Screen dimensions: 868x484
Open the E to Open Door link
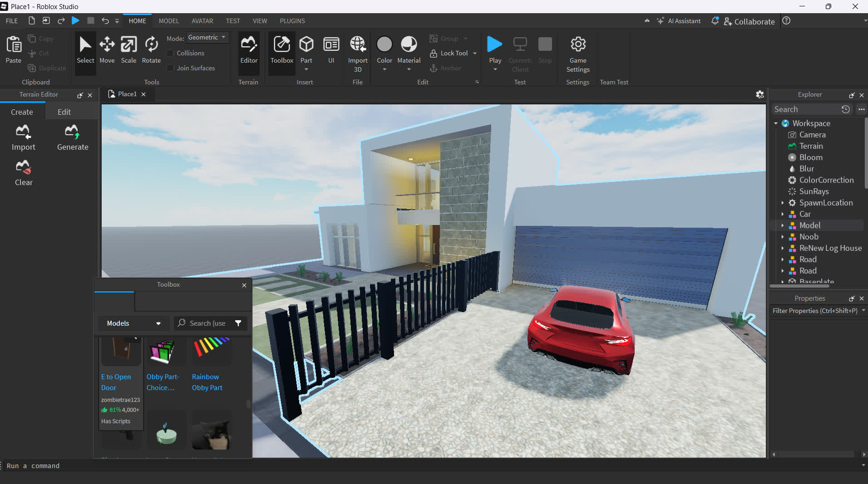click(116, 382)
